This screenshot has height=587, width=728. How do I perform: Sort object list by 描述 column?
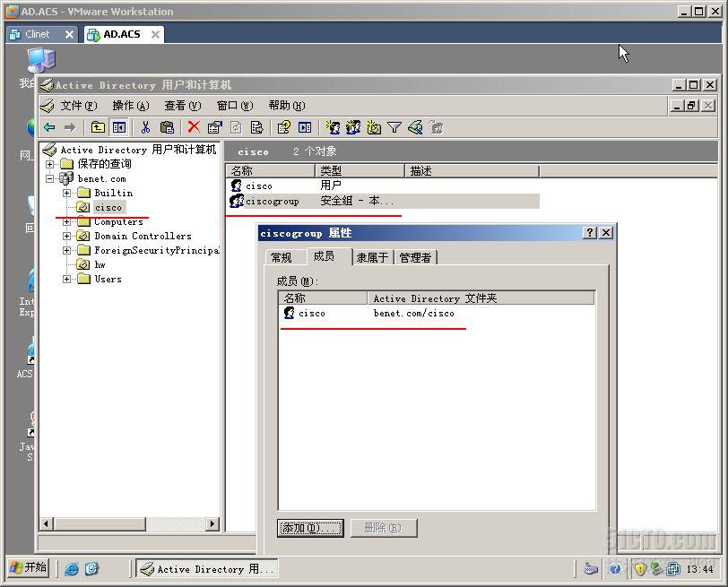(472, 171)
